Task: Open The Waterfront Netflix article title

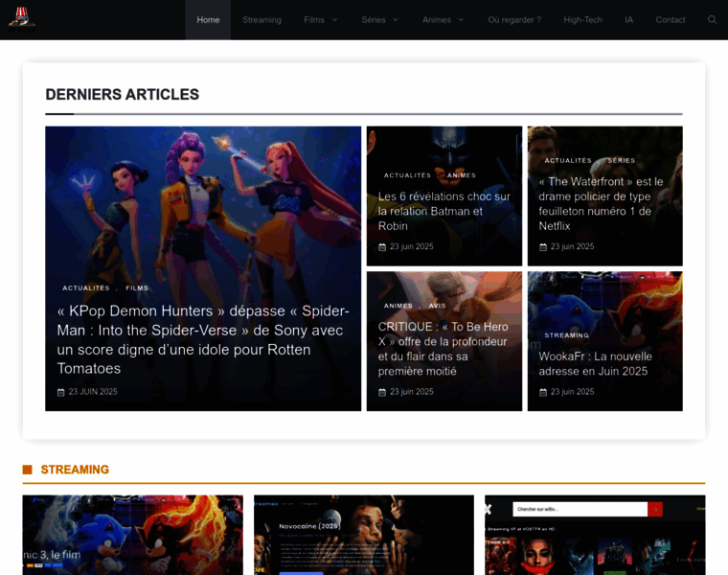Action: coord(601,204)
